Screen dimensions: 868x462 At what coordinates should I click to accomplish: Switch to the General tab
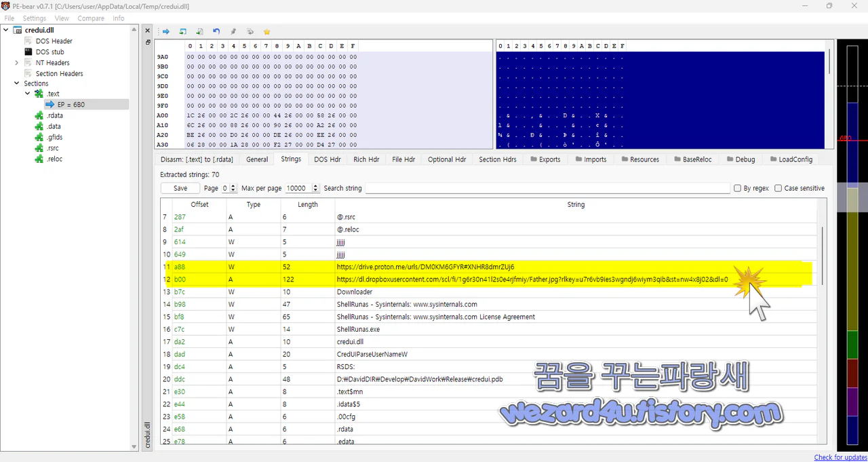(257, 159)
